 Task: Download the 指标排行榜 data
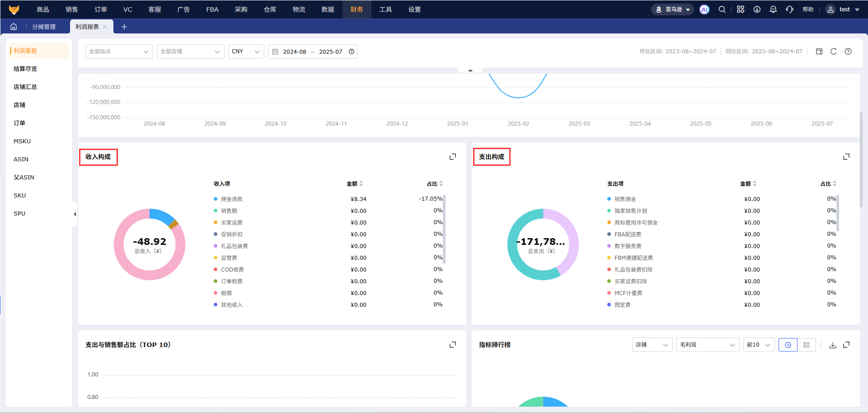coord(833,345)
